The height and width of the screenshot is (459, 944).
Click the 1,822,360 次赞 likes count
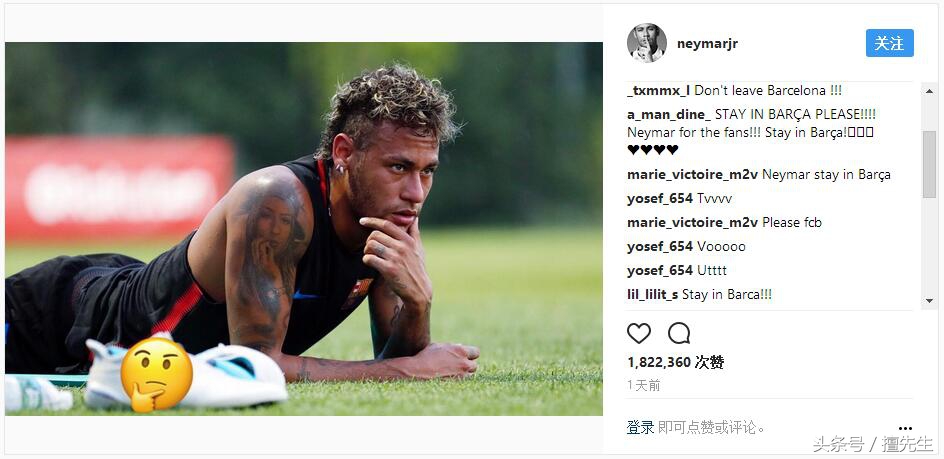675,362
